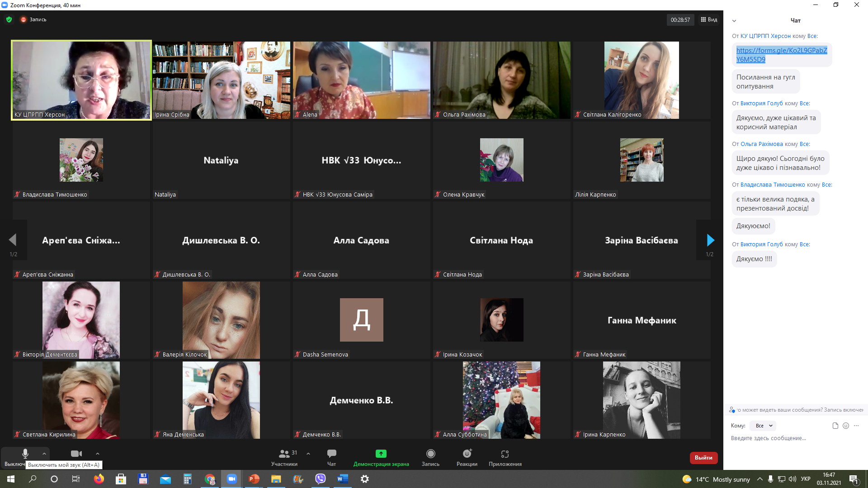The height and width of the screenshot is (488, 868).
Task: Open File Explorer from taskbar
Action: [x=276, y=479]
